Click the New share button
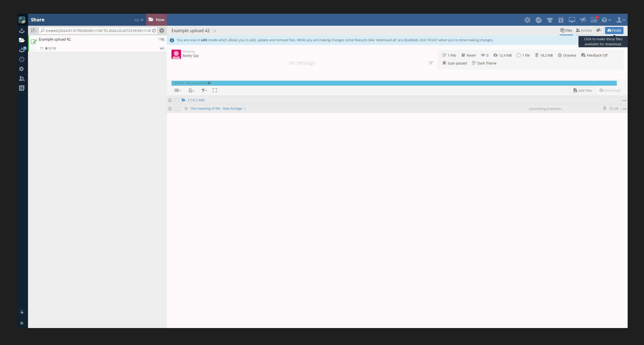The height and width of the screenshot is (345, 644). click(x=156, y=20)
